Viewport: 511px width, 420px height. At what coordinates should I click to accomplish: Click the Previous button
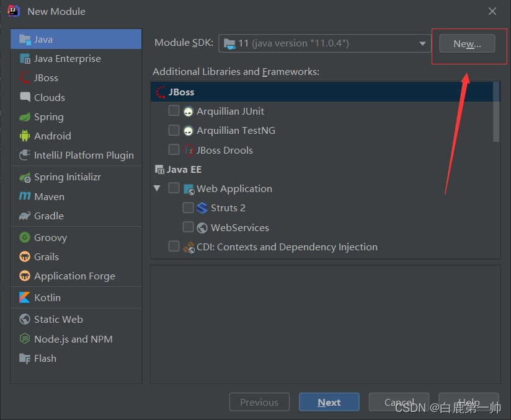[259, 402]
